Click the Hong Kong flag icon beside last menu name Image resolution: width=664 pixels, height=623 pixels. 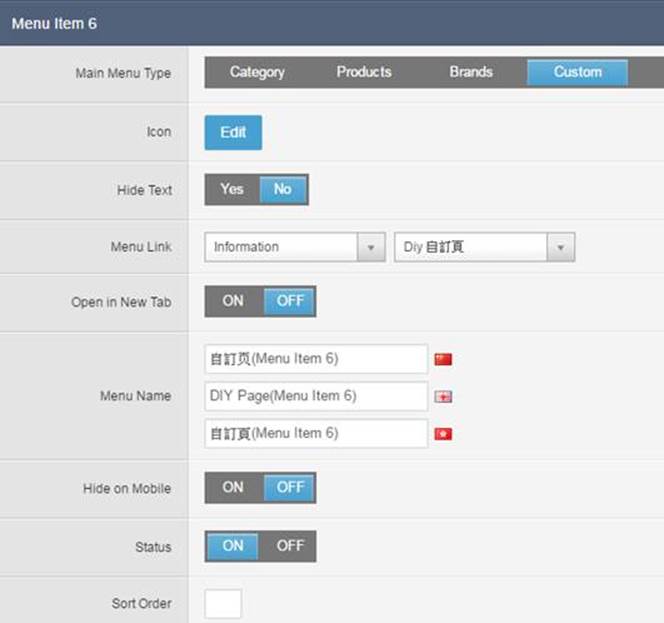point(443,434)
